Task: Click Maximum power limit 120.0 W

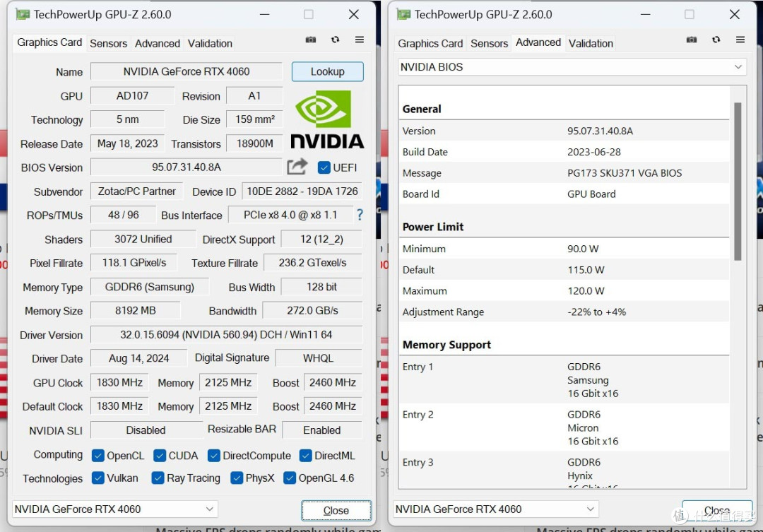Action: click(586, 291)
